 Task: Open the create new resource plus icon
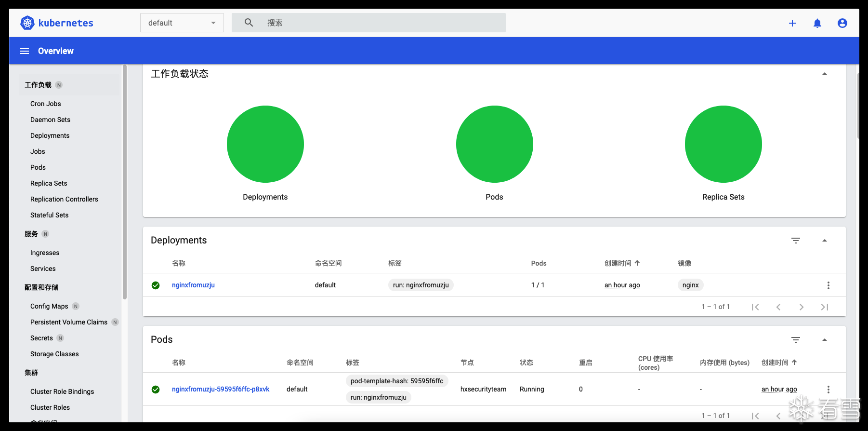pos(792,23)
